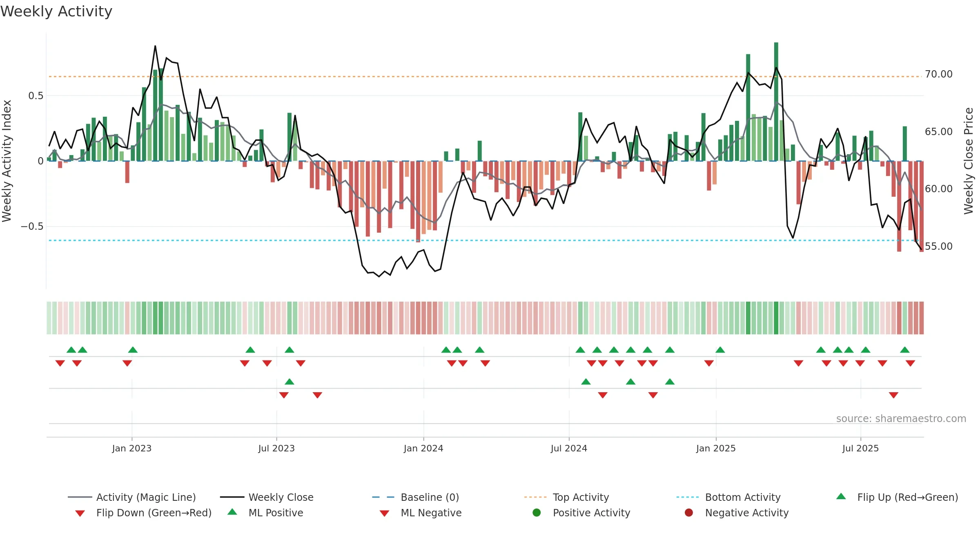Select the Jul 2025 x-axis label

[860, 448]
